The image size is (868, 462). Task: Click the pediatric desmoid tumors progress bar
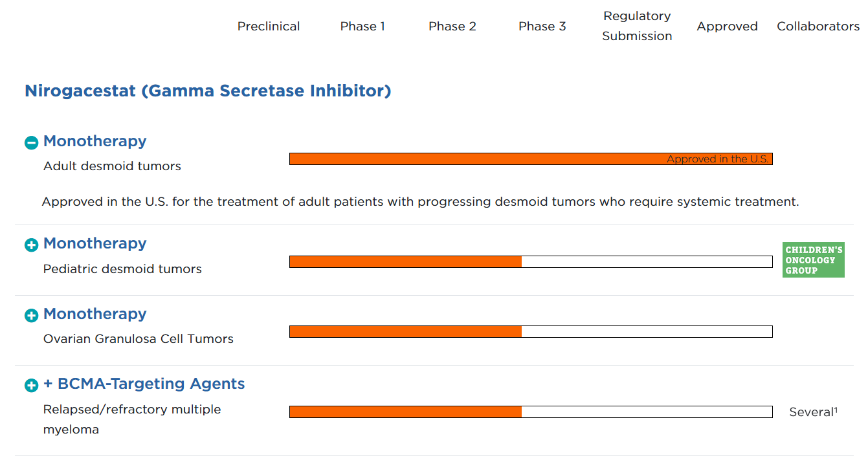(x=531, y=261)
